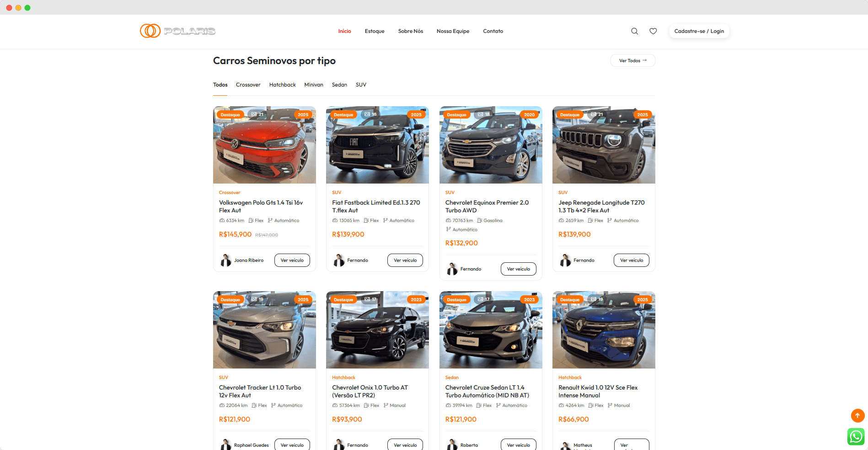Open photo count icon on Jeep Renegade

pos(597,114)
